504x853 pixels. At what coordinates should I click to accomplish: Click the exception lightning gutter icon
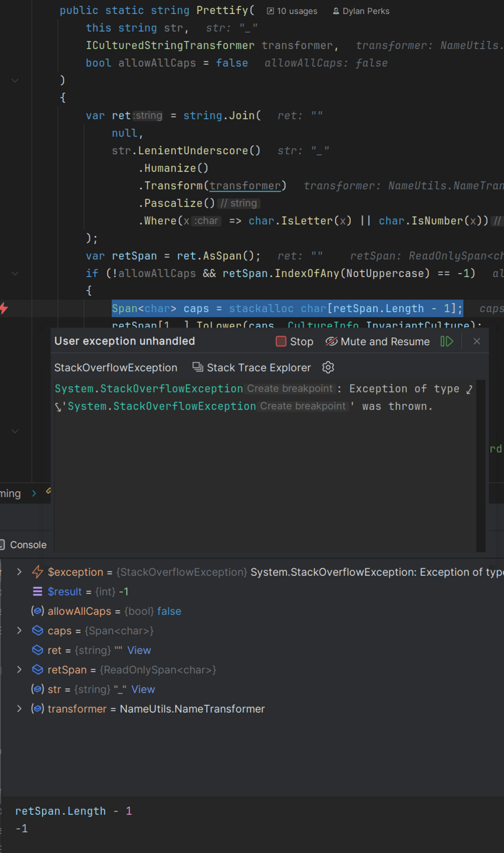coord(4,308)
